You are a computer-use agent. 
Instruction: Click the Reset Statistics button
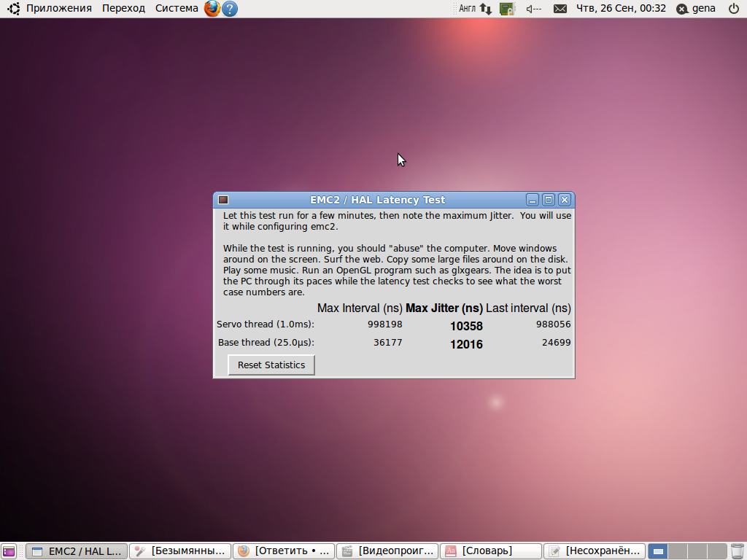271,365
